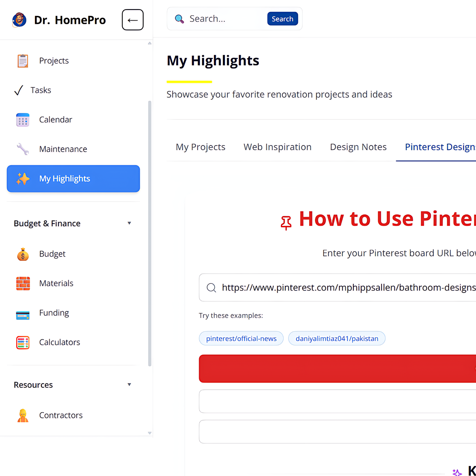The height and width of the screenshot is (476, 476).
Task: Try the pinterest/official-news example
Action: pyautogui.click(x=241, y=338)
